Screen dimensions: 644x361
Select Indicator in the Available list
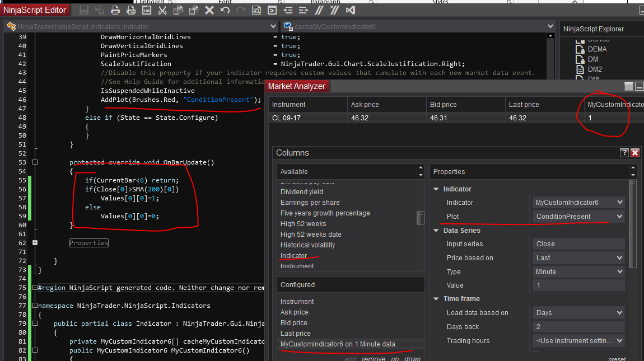pyautogui.click(x=293, y=256)
